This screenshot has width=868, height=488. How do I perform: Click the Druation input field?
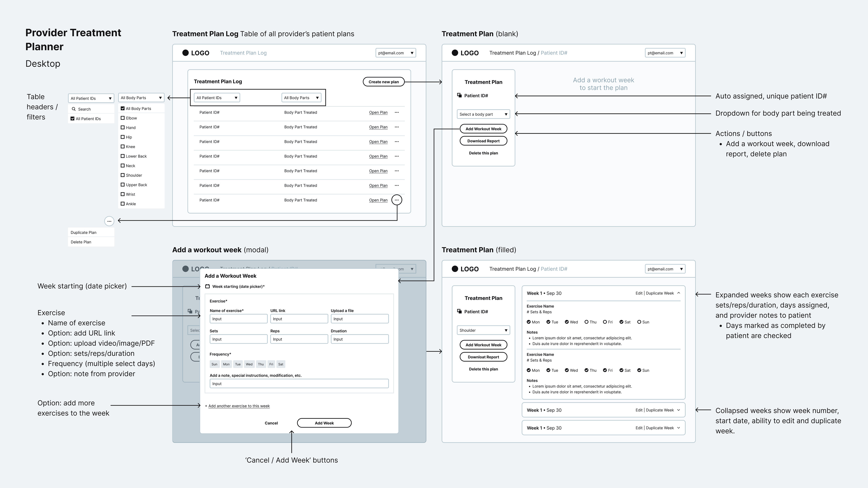tap(360, 339)
